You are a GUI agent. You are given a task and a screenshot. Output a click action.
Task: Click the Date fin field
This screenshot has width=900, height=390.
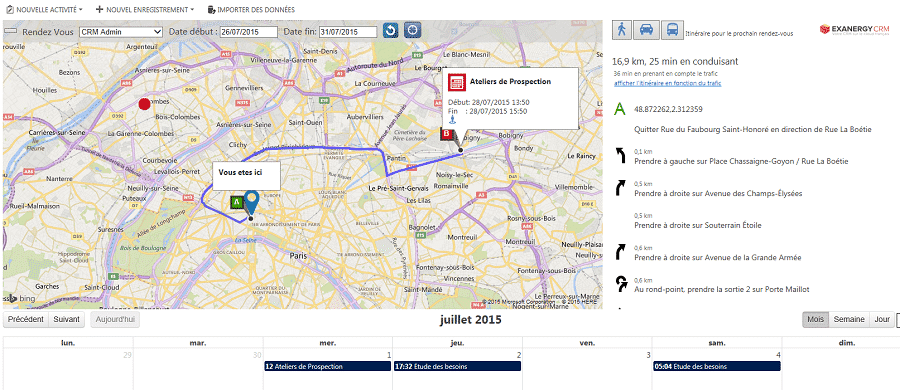[x=348, y=32]
